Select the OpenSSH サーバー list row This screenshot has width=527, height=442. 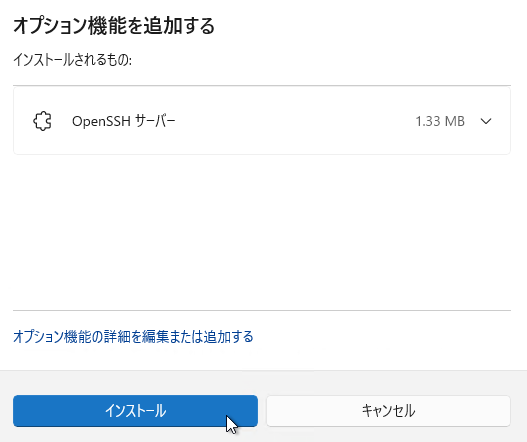pyautogui.click(x=262, y=121)
